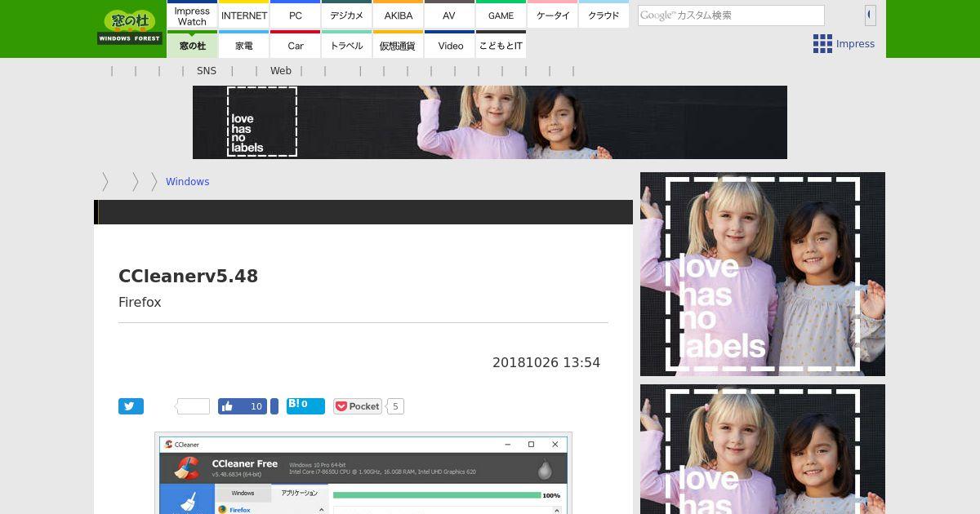Select the 窓の杜 tab

pos(192,45)
